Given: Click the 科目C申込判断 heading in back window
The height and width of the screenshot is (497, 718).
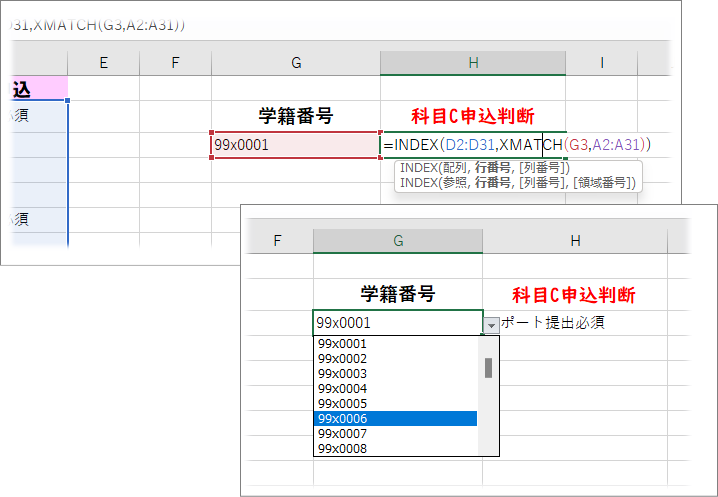Looking at the screenshot, I should 473,116.
